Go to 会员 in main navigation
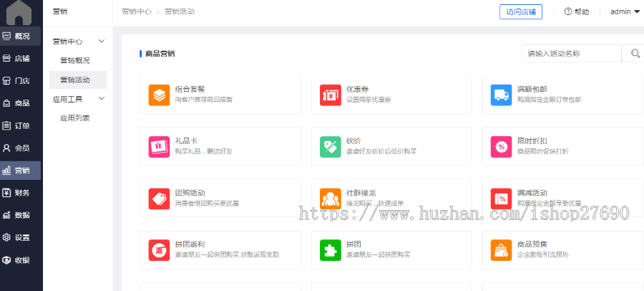This screenshot has height=291, width=644. [x=21, y=148]
